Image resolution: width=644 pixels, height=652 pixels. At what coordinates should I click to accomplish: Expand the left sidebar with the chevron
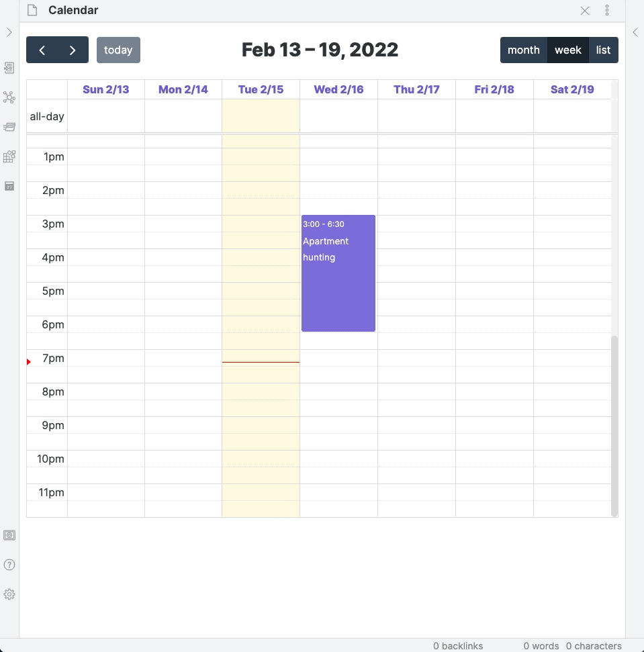pos(9,32)
